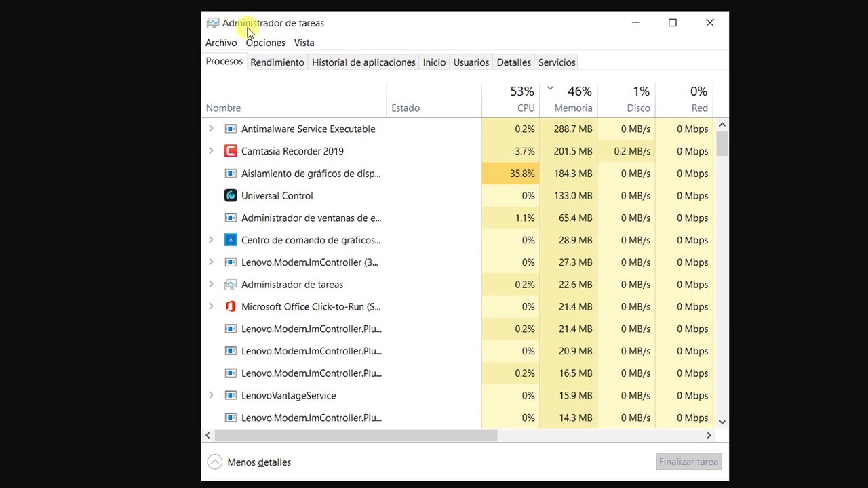The width and height of the screenshot is (868, 488).
Task: Click the vertical scrollbar down arrow
Action: 722,422
